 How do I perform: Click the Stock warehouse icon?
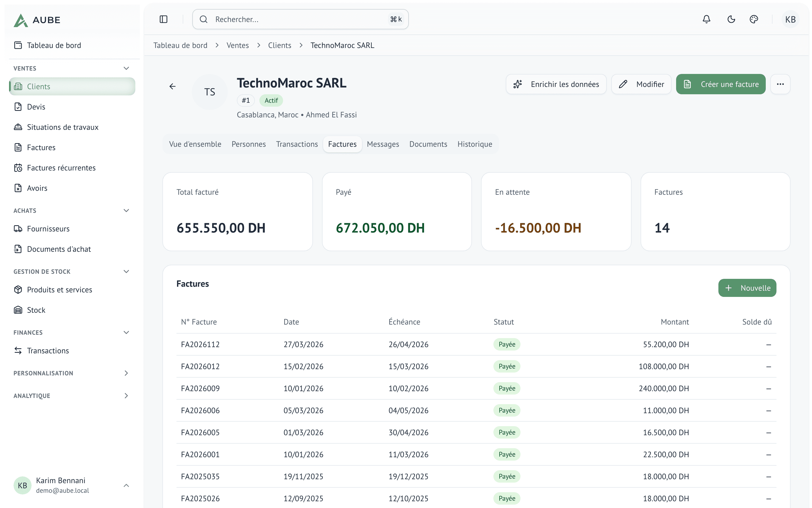coord(18,310)
